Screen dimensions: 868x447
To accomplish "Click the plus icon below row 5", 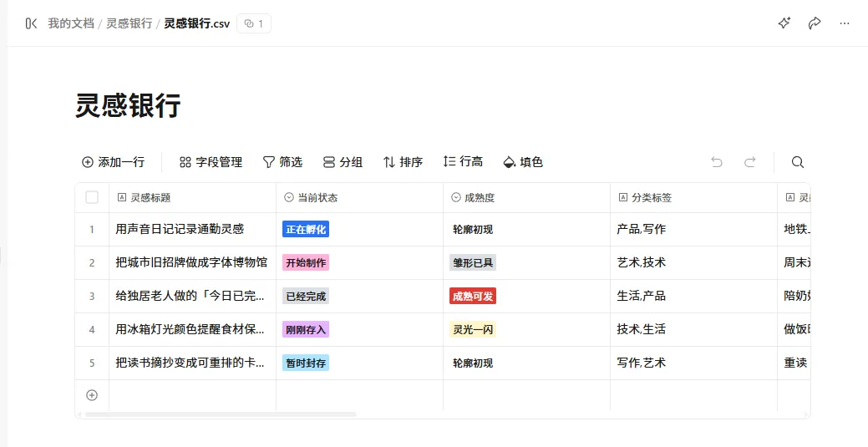I will tap(92, 395).
